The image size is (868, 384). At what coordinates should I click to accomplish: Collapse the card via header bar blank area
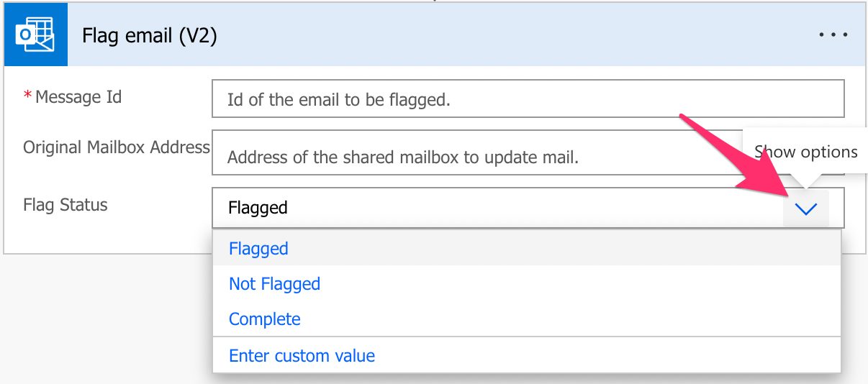504,35
